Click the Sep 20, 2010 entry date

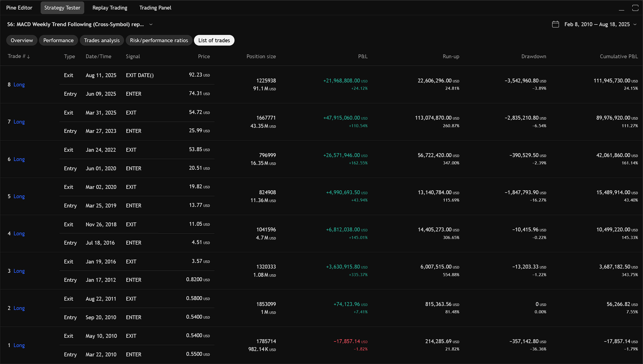click(x=101, y=317)
